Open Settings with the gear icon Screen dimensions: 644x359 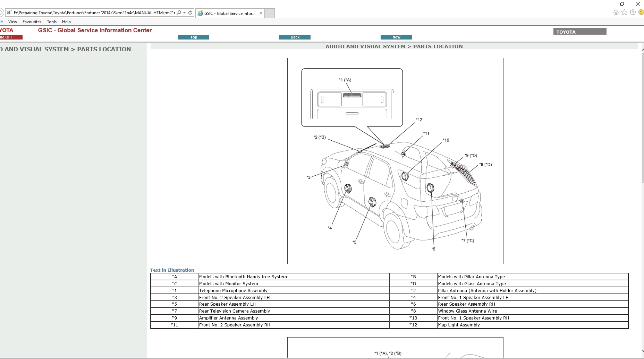click(633, 12)
